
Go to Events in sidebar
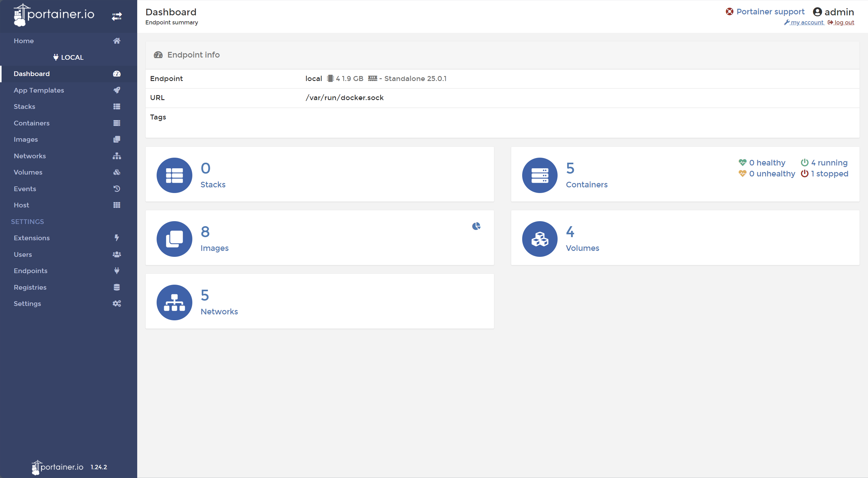tap(25, 189)
